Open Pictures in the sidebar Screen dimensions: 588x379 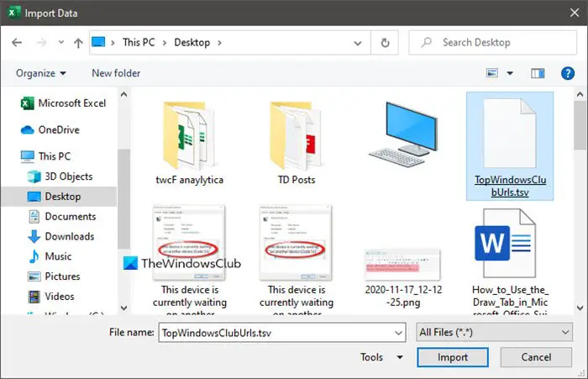click(54, 276)
